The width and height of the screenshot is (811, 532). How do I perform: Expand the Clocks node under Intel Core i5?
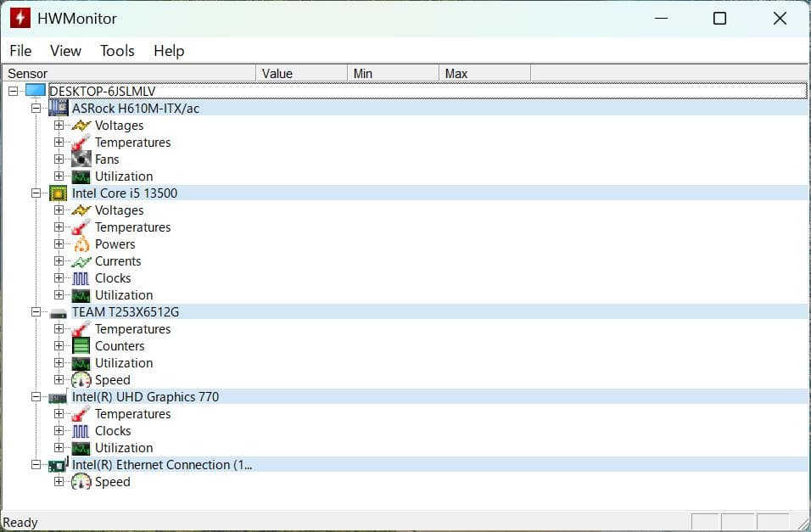(59, 278)
